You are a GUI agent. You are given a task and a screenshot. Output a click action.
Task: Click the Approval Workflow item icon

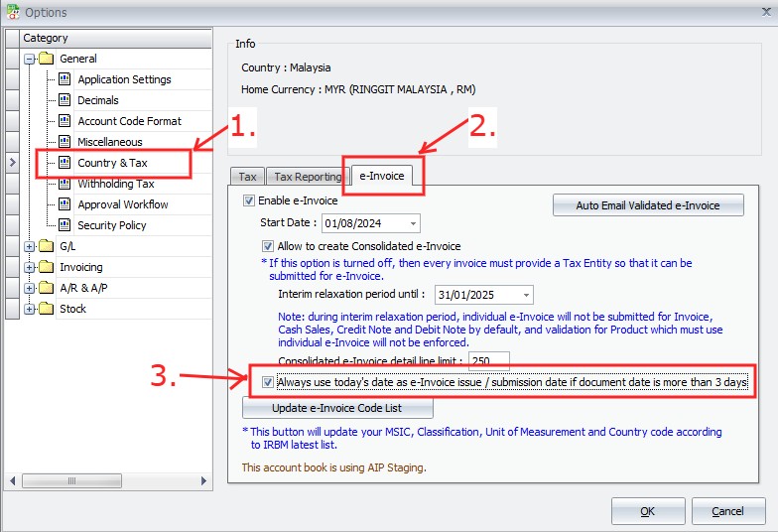click(65, 204)
